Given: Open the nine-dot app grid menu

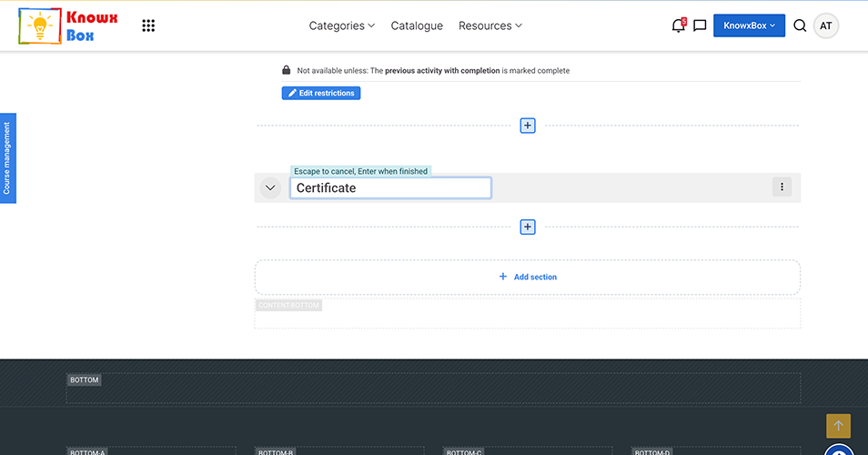Looking at the screenshot, I should [x=148, y=25].
